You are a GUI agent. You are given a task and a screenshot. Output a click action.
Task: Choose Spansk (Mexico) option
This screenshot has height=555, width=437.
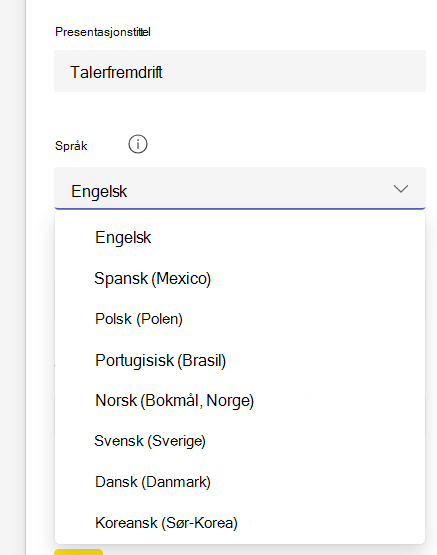pos(240,278)
